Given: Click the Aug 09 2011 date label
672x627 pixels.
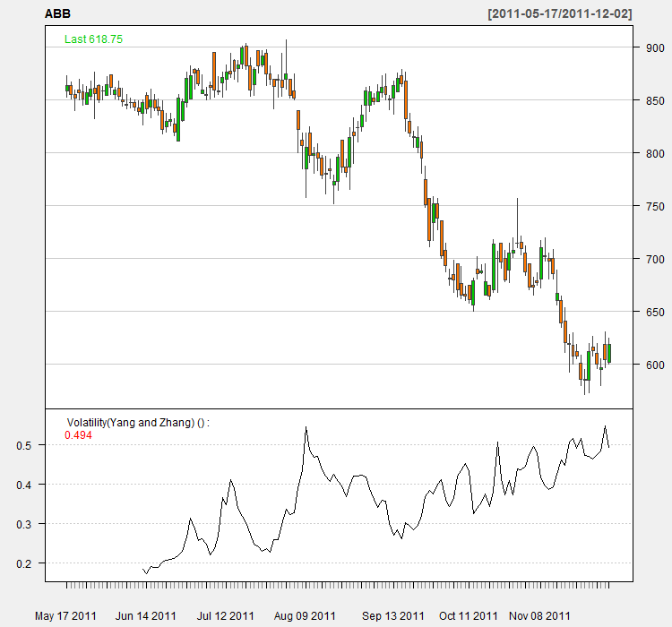Looking at the screenshot, I should tap(305, 616).
